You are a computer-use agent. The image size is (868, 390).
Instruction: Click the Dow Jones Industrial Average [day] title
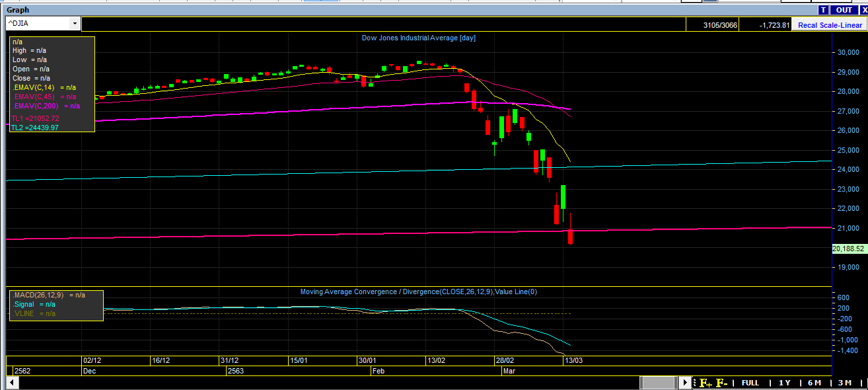[419, 38]
